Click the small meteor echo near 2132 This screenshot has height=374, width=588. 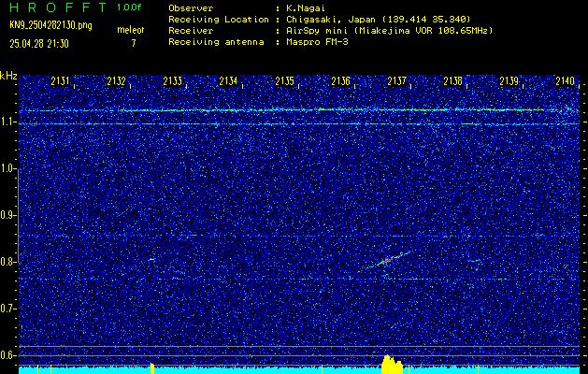151,259
